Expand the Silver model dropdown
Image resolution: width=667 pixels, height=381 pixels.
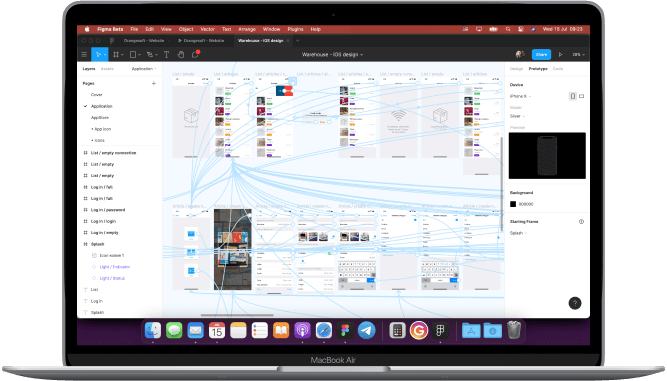coord(517,116)
